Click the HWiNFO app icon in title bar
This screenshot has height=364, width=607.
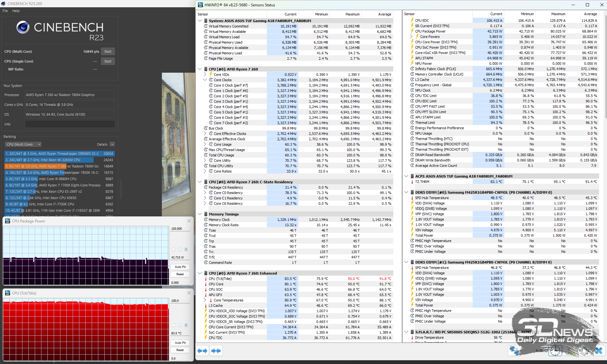coord(200,5)
